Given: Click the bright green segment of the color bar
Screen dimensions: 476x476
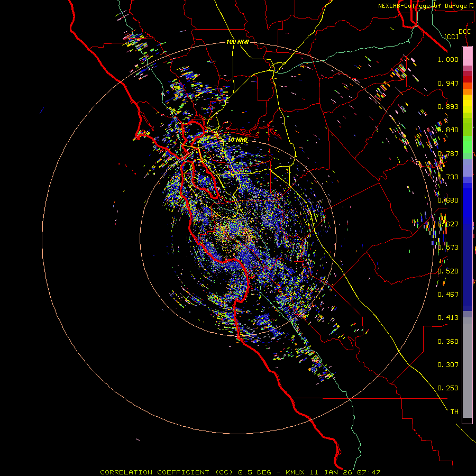Looking at the screenshot, I should 467,144.
